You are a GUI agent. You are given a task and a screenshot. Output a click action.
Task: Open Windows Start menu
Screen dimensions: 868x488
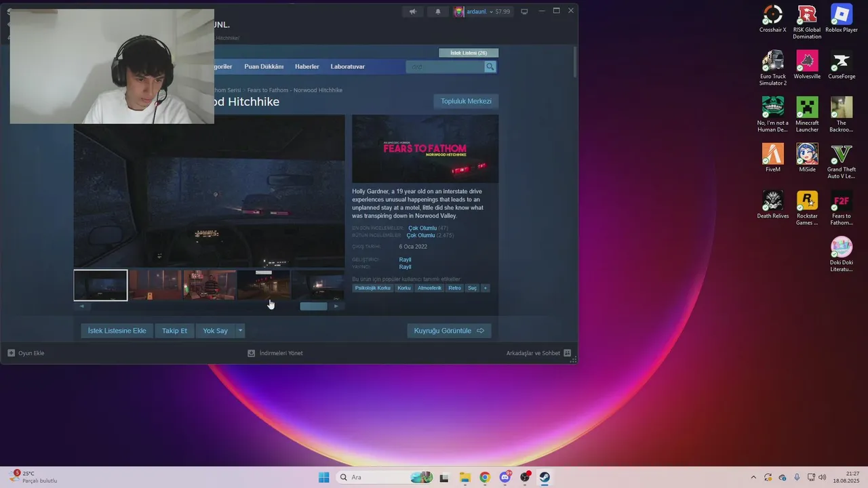point(324,477)
